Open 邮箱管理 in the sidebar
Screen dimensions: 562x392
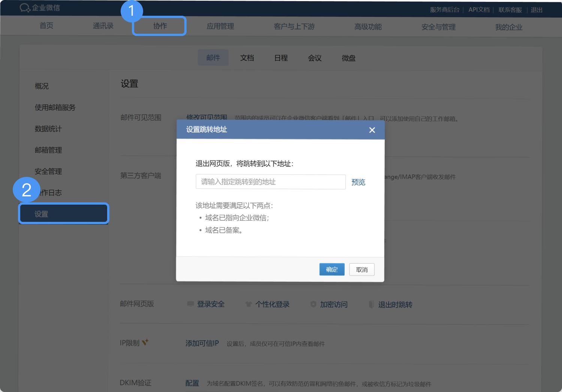pos(48,150)
